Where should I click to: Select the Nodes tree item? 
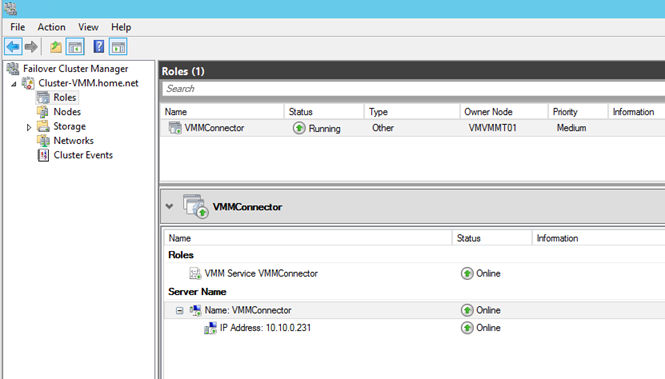click(67, 112)
